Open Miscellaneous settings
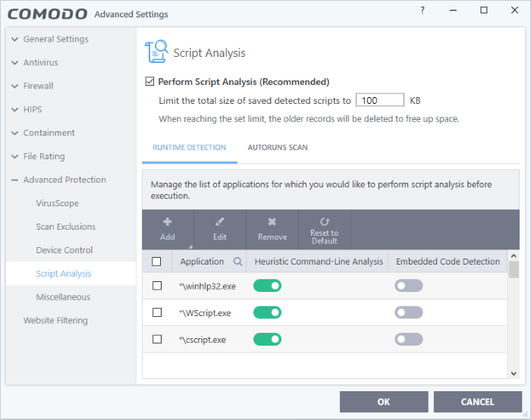This screenshot has height=420, width=531. pyautogui.click(x=63, y=297)
